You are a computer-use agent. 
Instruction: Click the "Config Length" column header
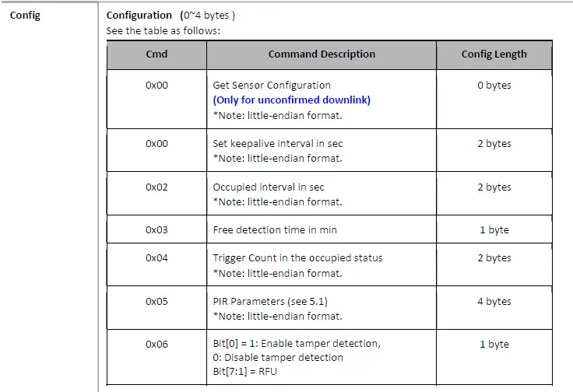(x=494, y=54)
